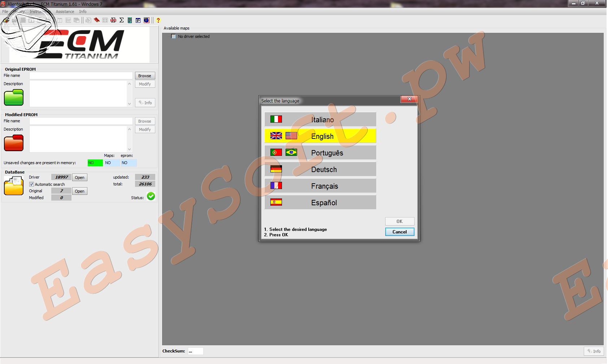Click the Driver value 18997

[x=61, y=177]
